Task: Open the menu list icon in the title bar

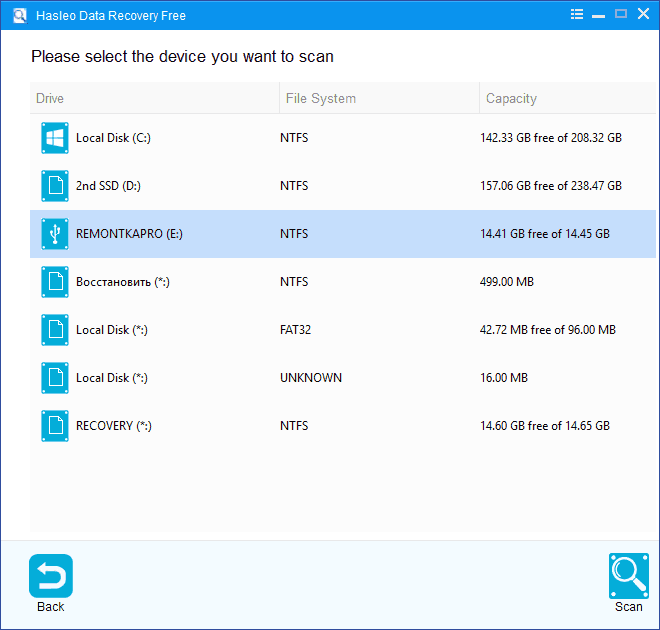Action: (x=577, y=15)
